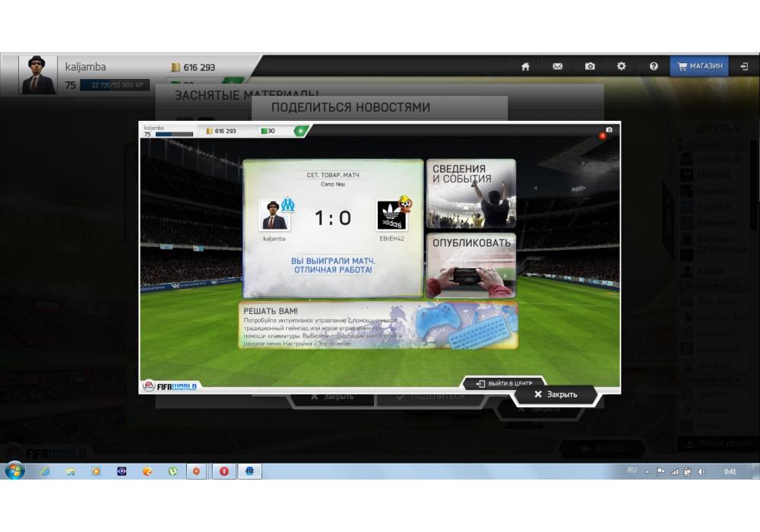Viewport: 760px width, 532px height.
Task: Open the power battery tray icon
Action: pyautogui.click(x=687, y=471)
